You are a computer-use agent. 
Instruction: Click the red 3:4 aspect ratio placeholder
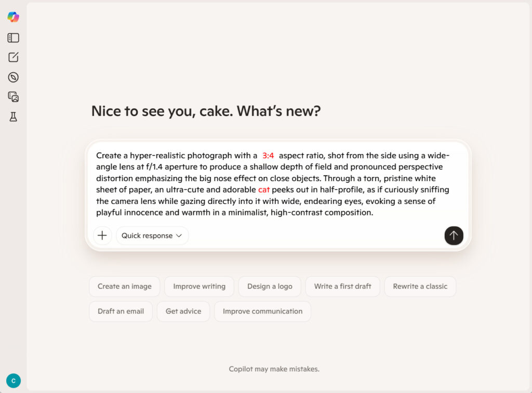pyautogui.click(x=268, y=156)
